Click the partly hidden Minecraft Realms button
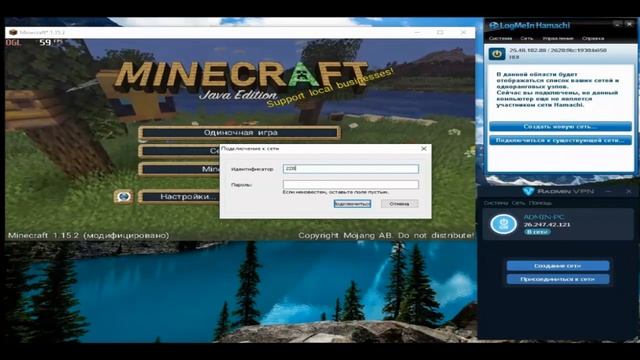This screenshot has height=360, width=640. (x=180, y=169)
